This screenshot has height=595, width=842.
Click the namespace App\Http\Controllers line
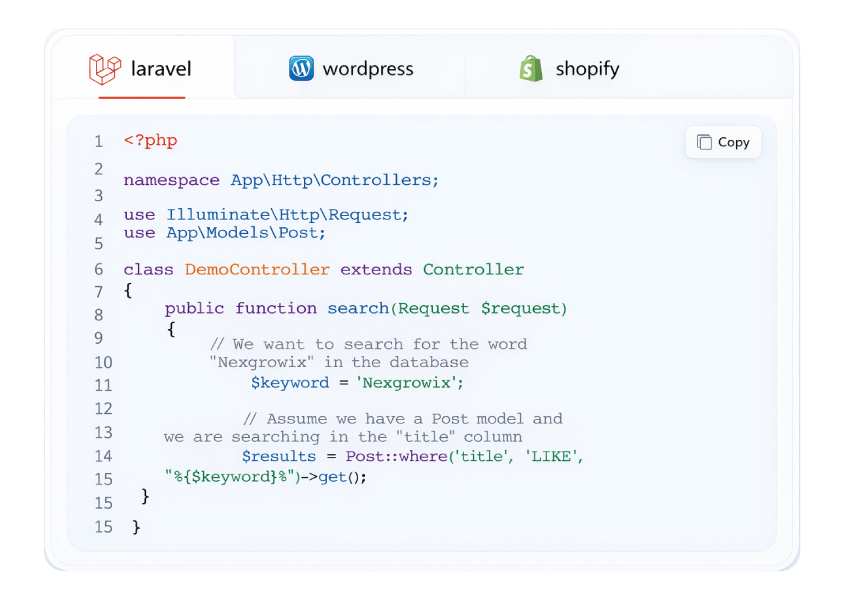281,180
